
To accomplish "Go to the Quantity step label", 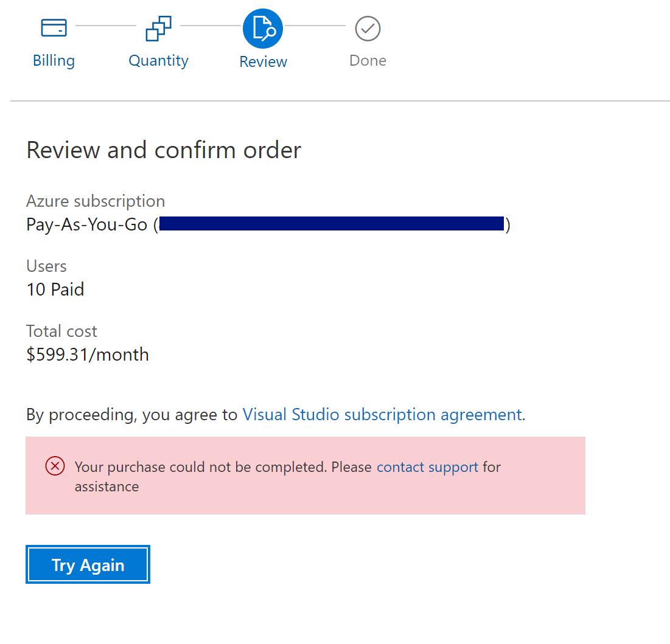I will [x=159, y=61].
